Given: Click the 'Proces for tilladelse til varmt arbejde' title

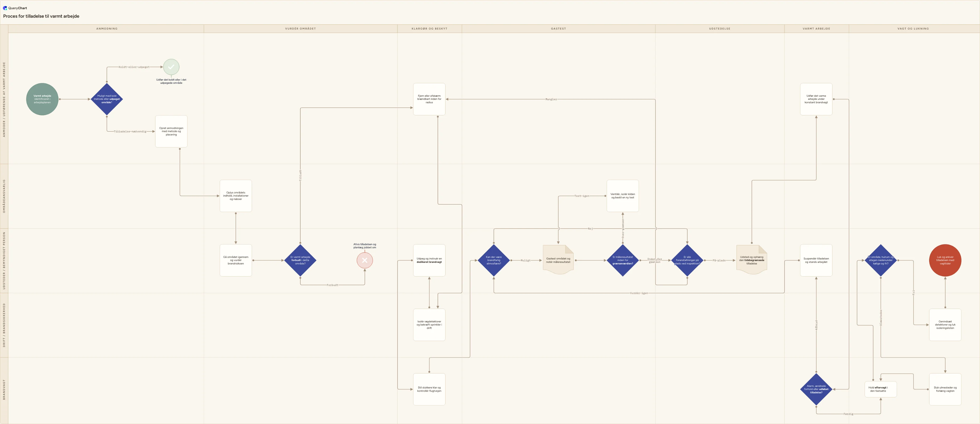Looking at the screenshot, I should click(41, 16).
